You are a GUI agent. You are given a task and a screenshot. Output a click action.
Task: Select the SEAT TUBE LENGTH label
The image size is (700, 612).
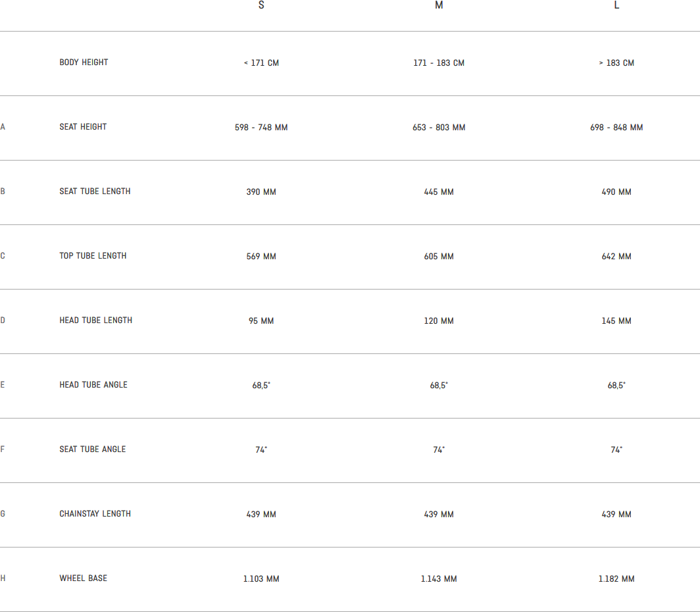pos(95,191)
